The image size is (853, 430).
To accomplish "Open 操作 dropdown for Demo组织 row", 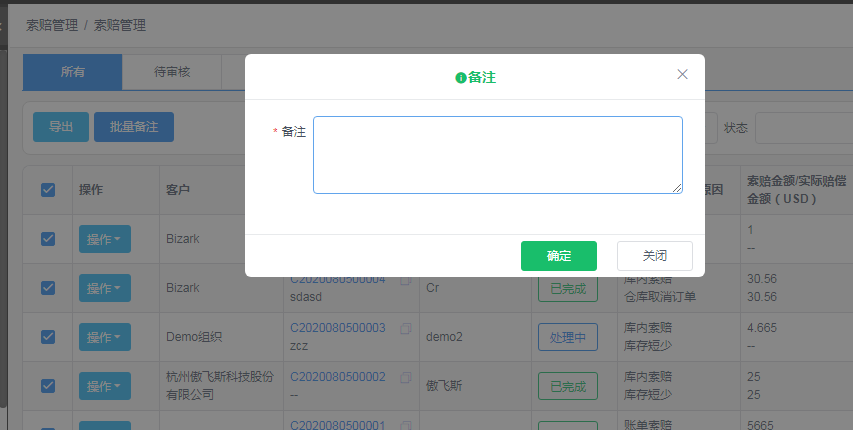I will pyautogui.click(x=104, y=337).
